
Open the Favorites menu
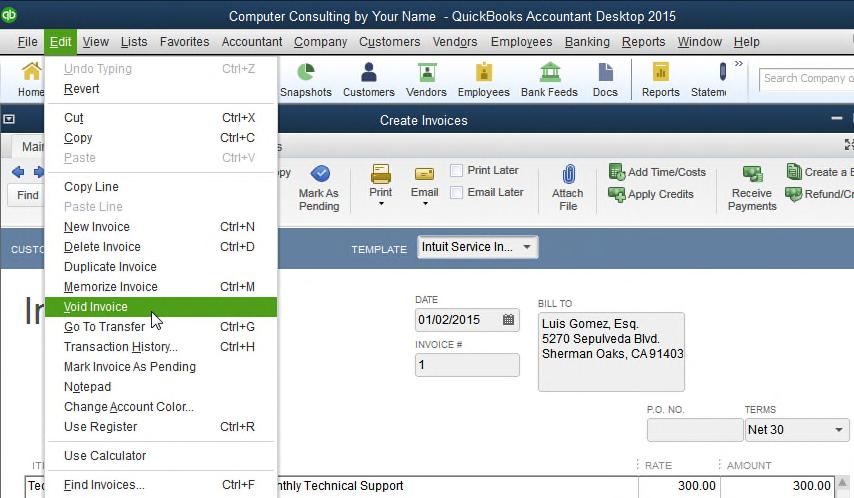tap(184, 42)
